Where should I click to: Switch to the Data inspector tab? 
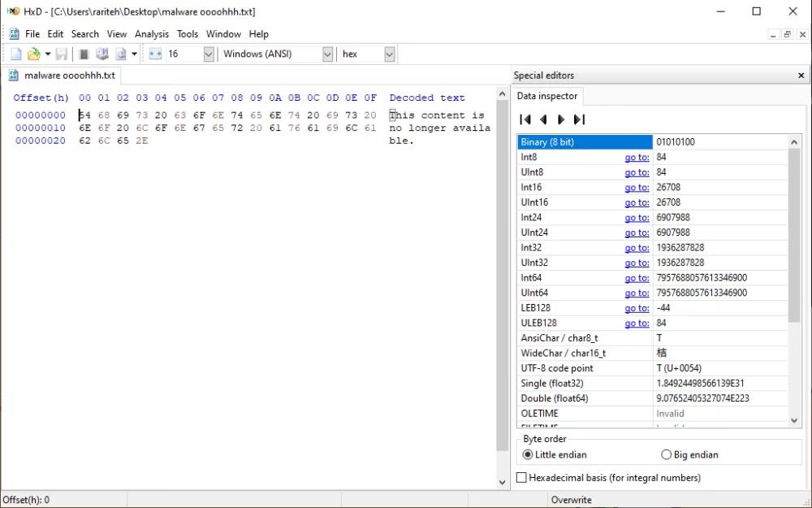[546, 96]
